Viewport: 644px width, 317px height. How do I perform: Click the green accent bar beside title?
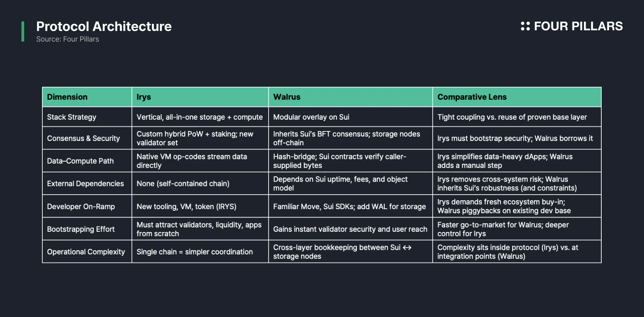23,31
